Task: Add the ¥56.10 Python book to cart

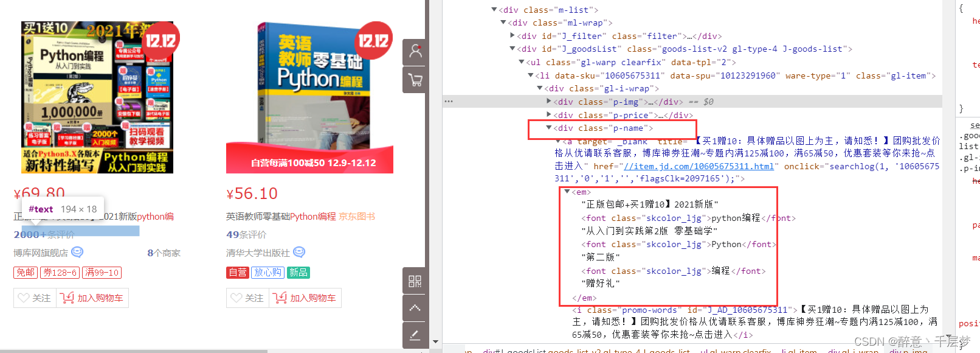Action: (x=305, y=298)
